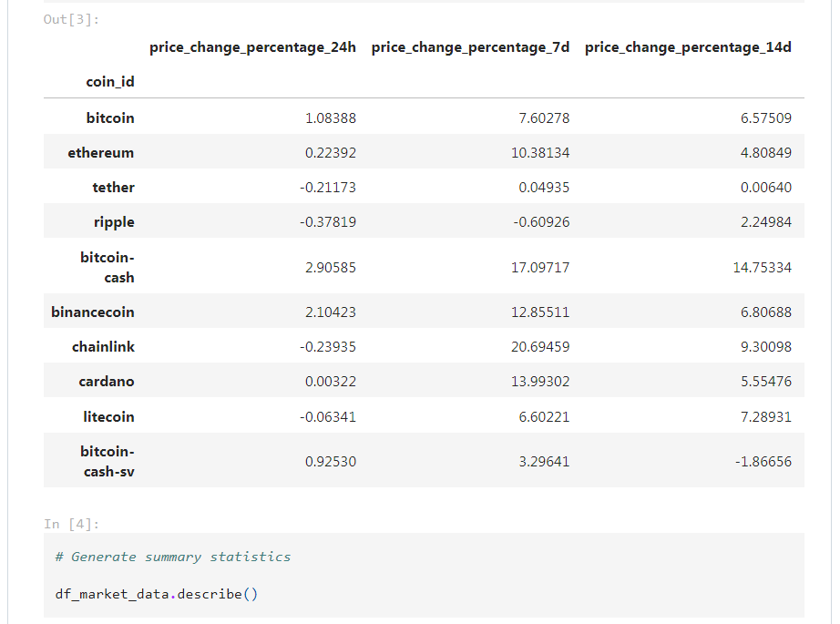Click the price_change_percentage_7d column header
Screen dimensions: 840x624
coord(470,47)
